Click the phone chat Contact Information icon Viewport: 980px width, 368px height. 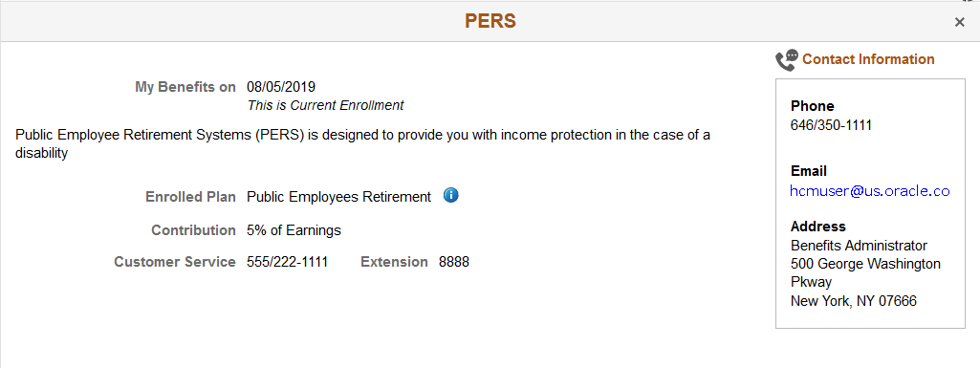[x=787, y=60]
